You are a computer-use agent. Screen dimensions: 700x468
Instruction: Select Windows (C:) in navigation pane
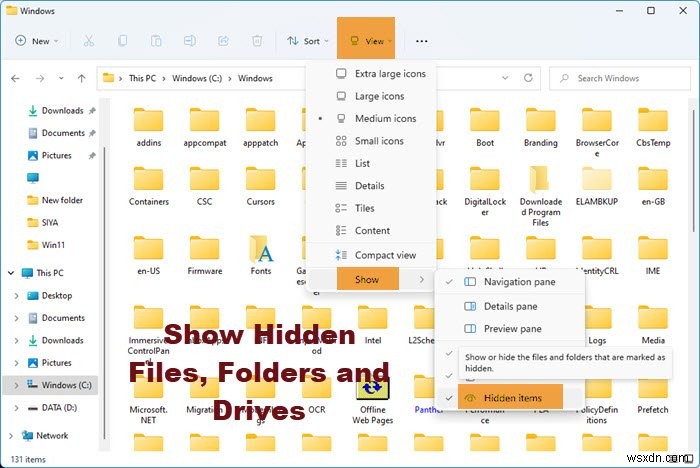click(x=50, y=385)
